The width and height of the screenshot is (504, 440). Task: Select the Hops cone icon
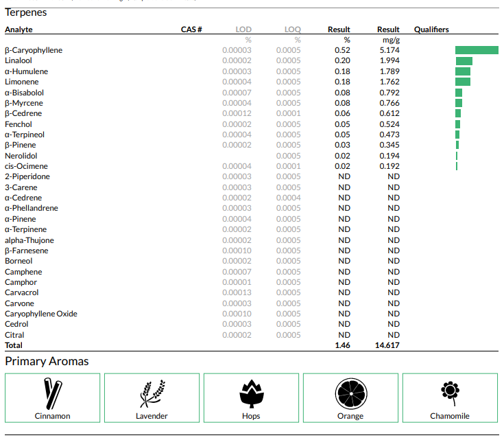pyautogui.click(x=251, y=393)
